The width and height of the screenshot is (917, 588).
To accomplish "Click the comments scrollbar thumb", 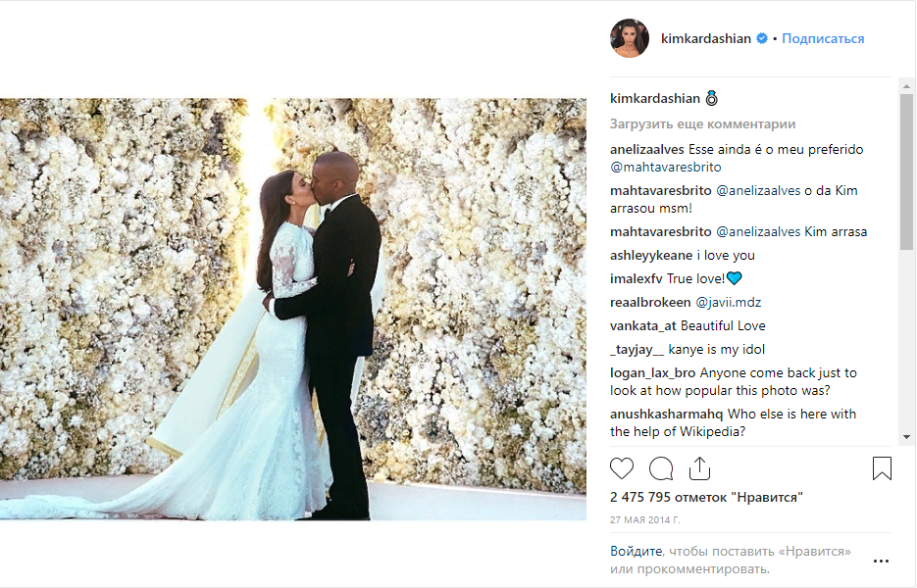I will (906, 172).
